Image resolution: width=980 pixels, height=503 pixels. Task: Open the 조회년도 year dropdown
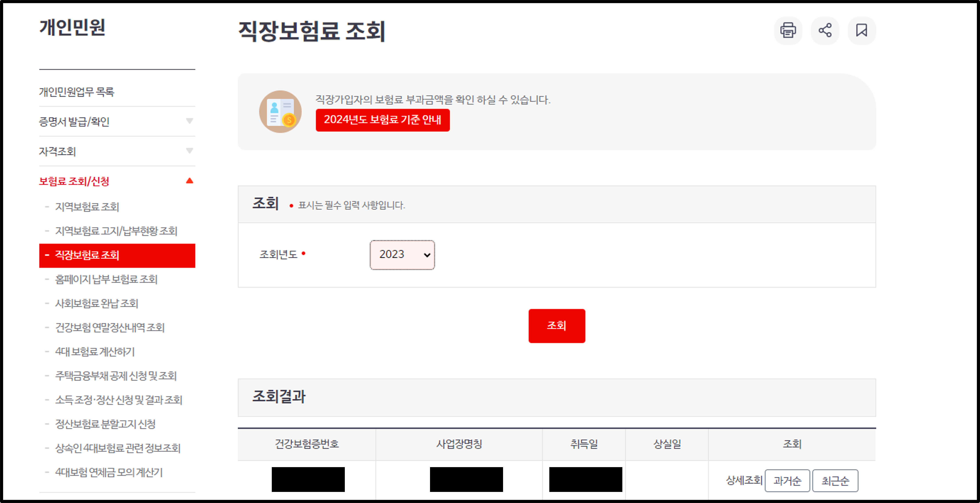pyautogui.click(x=402, y=255)
